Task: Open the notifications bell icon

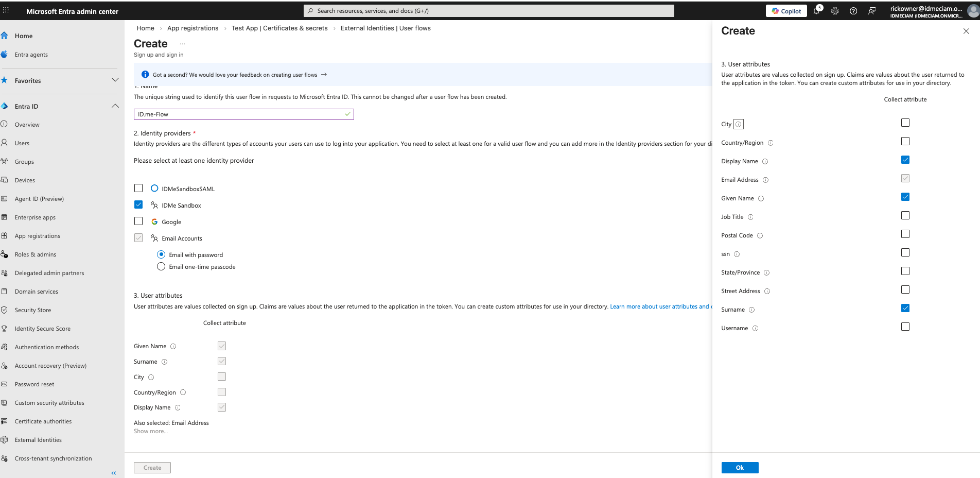Action: click(816, 10)
